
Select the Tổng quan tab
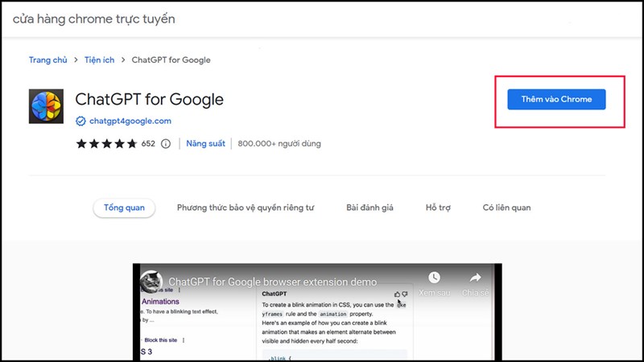(x=124, y=208)
